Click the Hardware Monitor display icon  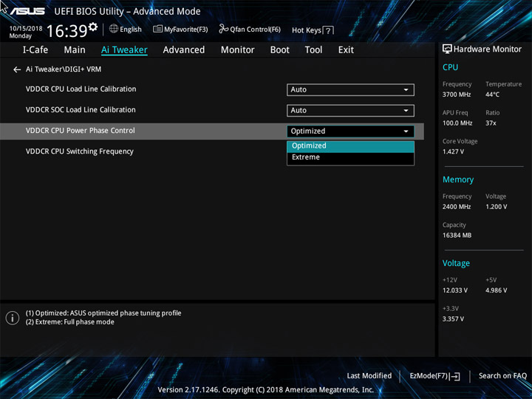click(x=447, y=49)
